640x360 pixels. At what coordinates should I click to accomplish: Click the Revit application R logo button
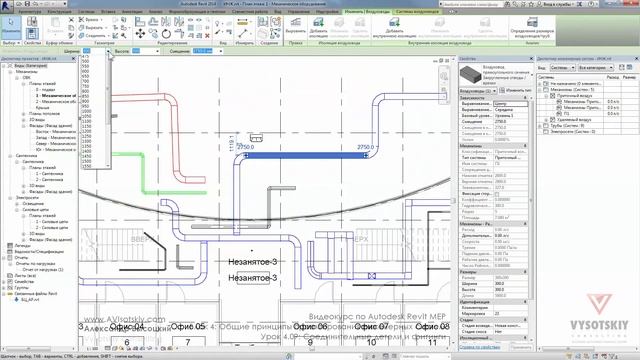coord(6,5)
